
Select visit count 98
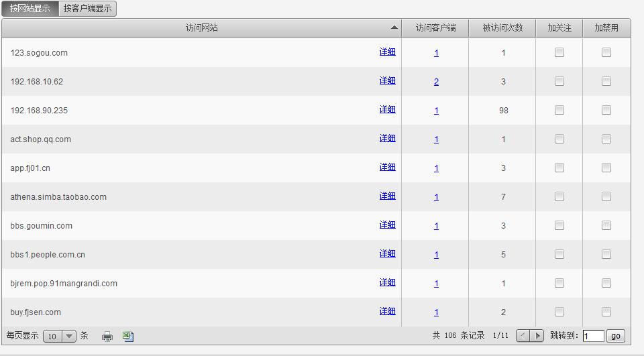pos(504,111)
